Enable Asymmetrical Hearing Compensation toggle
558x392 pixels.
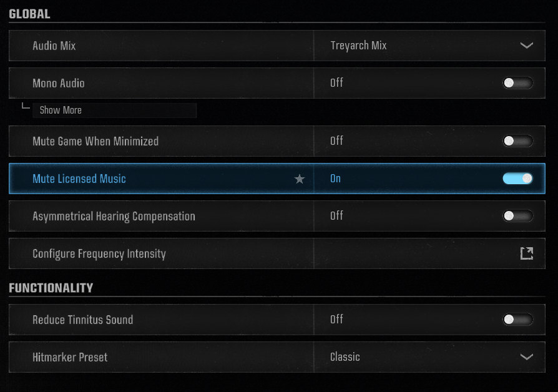point(517,216)
